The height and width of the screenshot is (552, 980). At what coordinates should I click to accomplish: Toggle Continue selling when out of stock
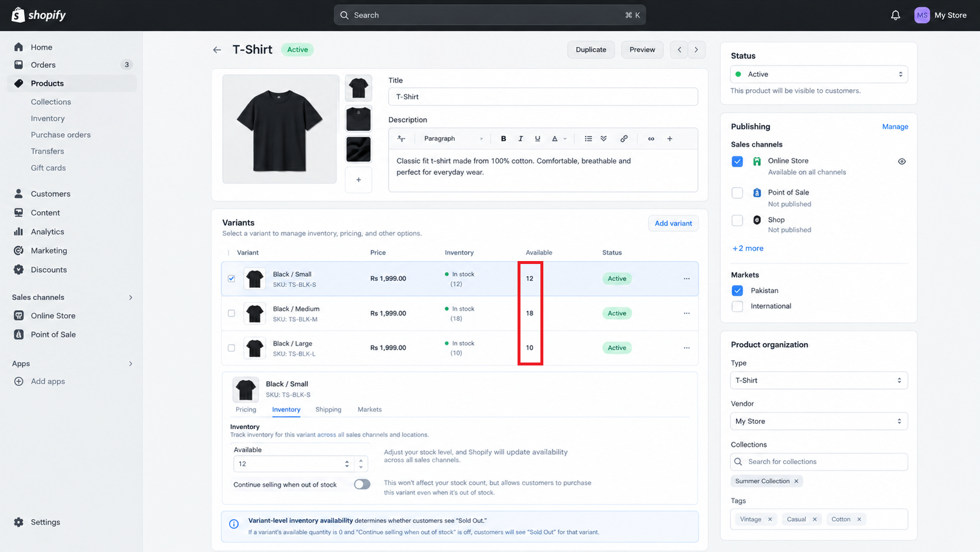click(362, 485)
